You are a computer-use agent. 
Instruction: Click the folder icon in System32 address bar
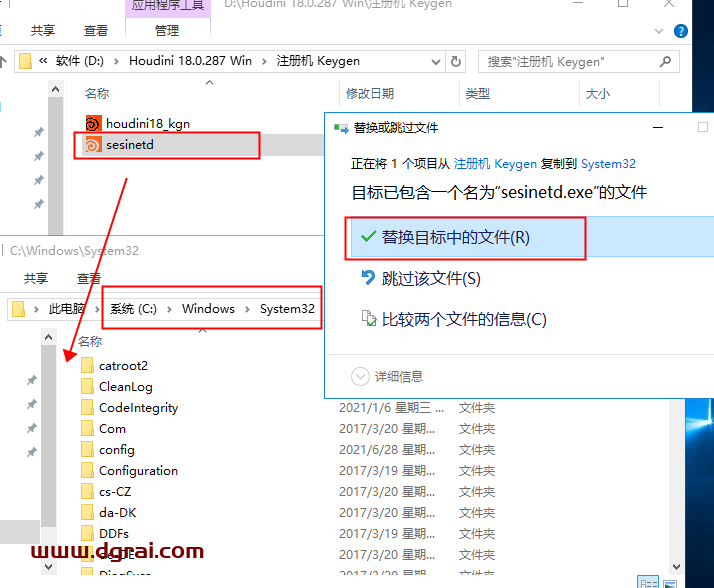(18, 309)
